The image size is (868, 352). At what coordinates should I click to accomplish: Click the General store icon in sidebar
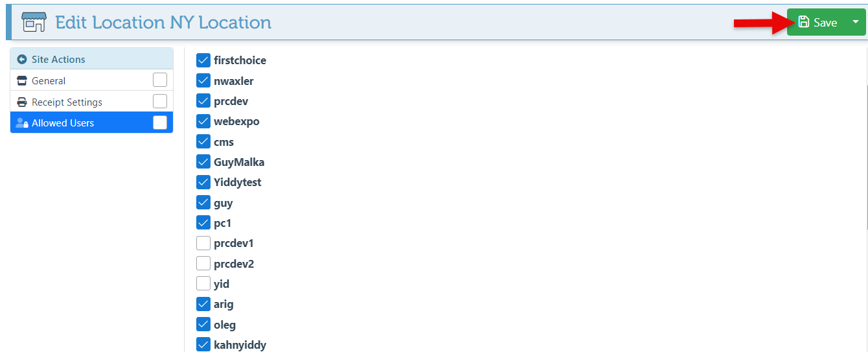(x=22, y=81)
